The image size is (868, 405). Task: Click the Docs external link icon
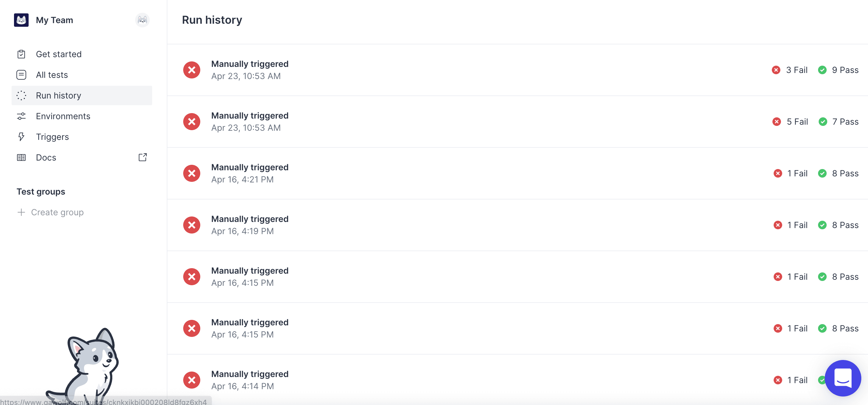(x=142, y=157)
